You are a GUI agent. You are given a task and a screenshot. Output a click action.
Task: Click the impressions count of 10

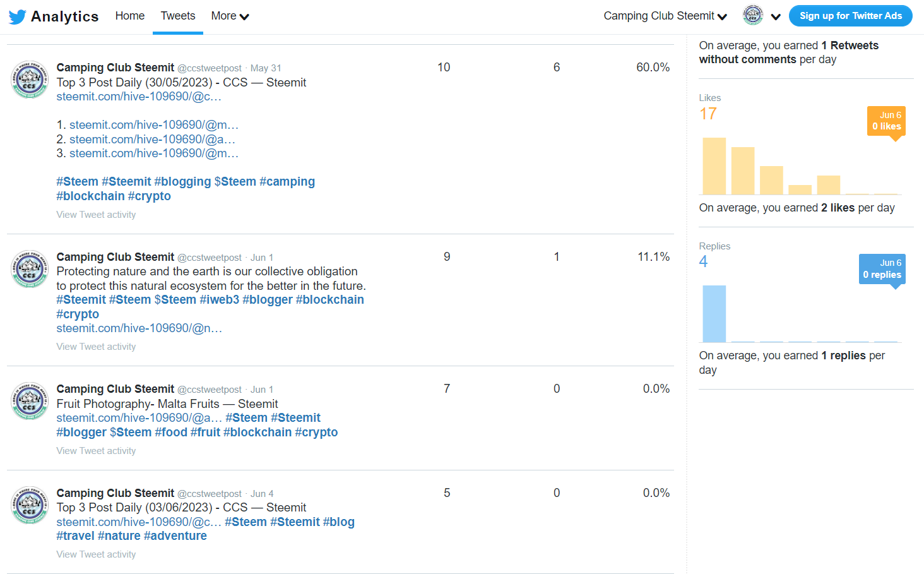[x=444, y=68]
